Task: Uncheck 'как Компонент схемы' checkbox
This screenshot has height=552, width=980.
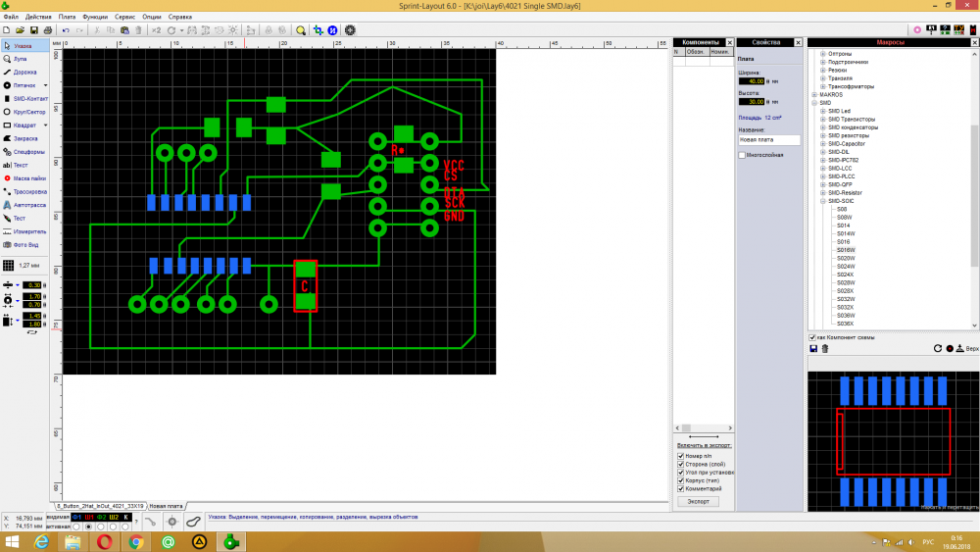Action: click(812, 337)
